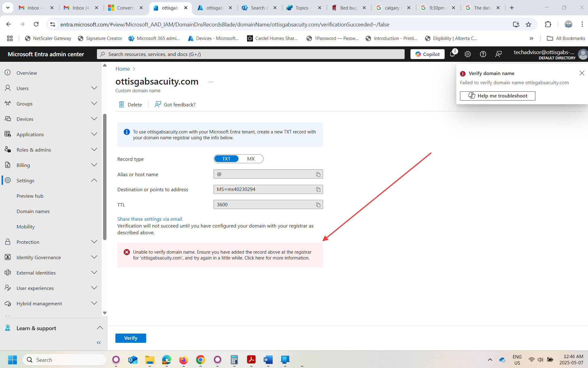
Task: Click the Got feedback? link
Action: click(175, 105)
